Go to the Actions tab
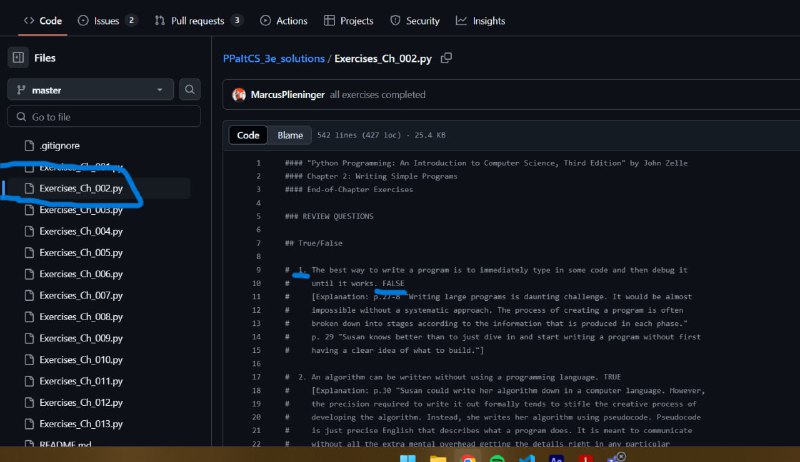This screenshot has height=462, width=800. click(284, 21)
